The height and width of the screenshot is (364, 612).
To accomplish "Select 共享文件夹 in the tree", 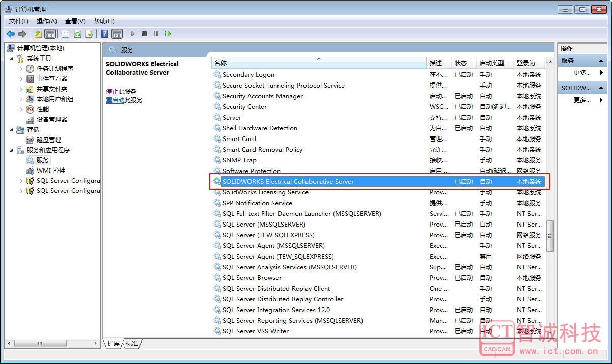I will coord(52,89).
